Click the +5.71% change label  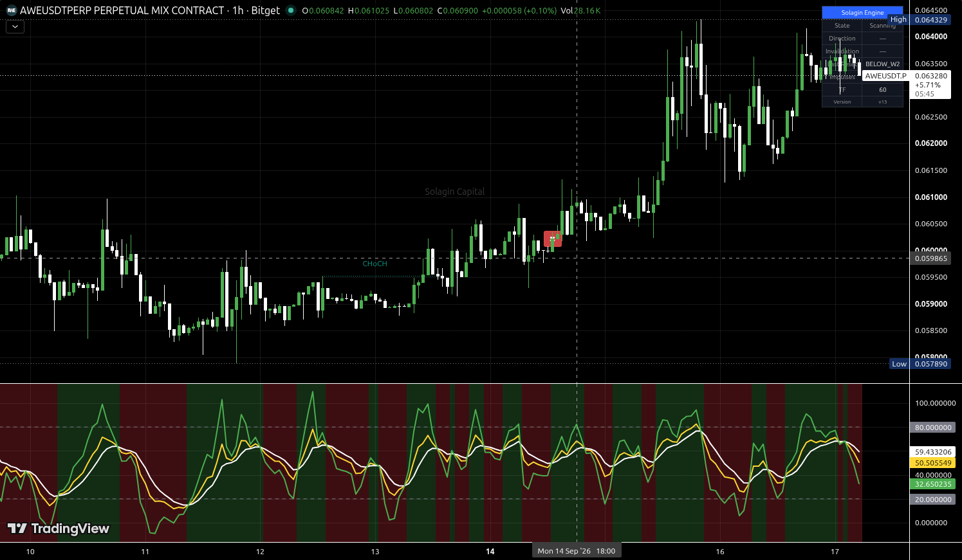pos(927,85)
